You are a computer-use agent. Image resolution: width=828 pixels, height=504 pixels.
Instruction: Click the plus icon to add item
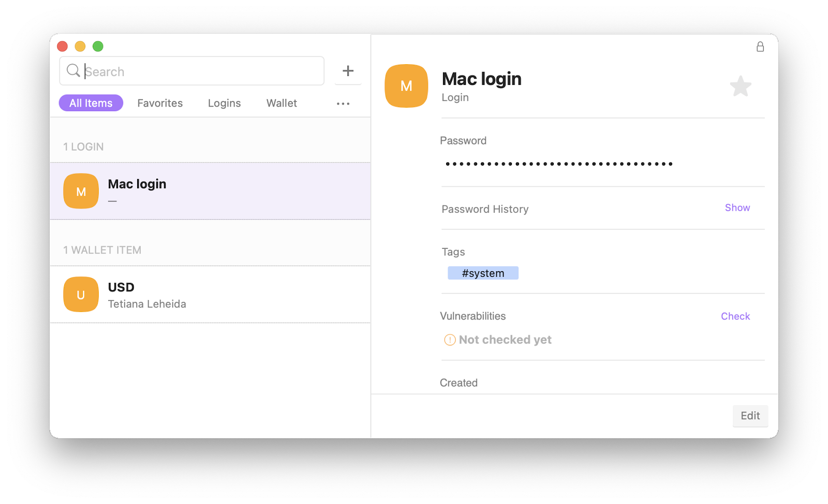348,71
